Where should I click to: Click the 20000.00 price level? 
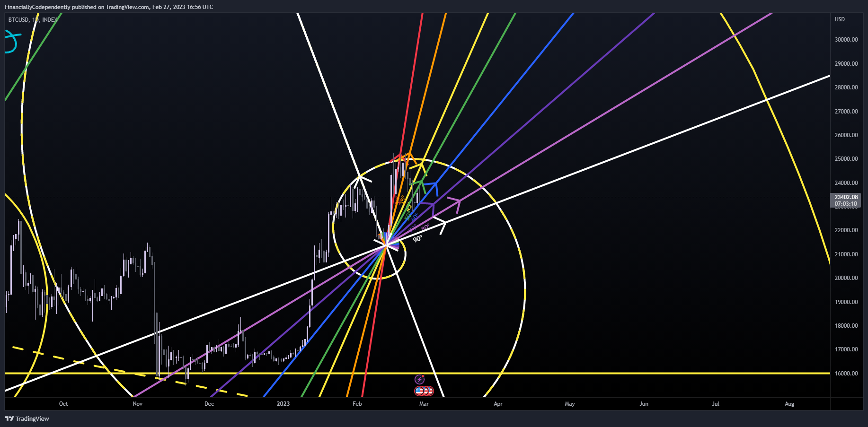[x=846, y=278]
